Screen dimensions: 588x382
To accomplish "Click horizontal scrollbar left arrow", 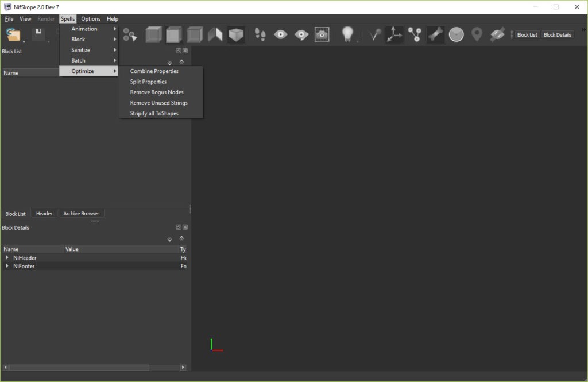I will (x=5, y=368).
